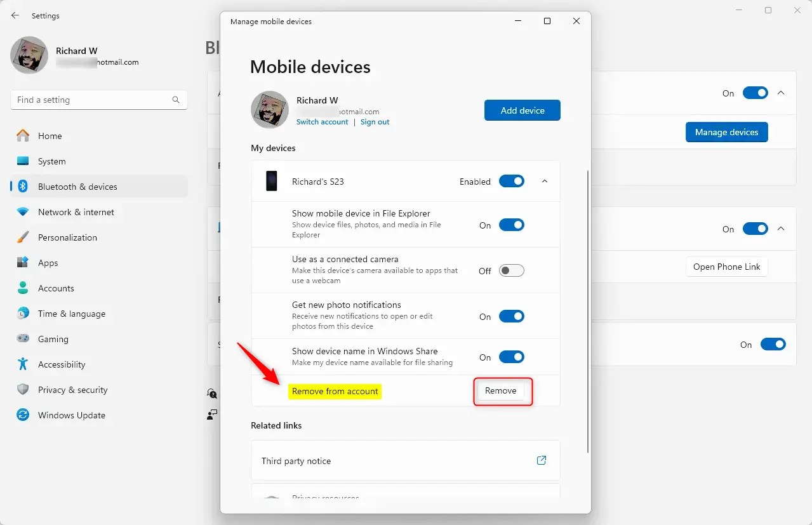
Task: Open System via its monitor icon
Action: [23, 161]
